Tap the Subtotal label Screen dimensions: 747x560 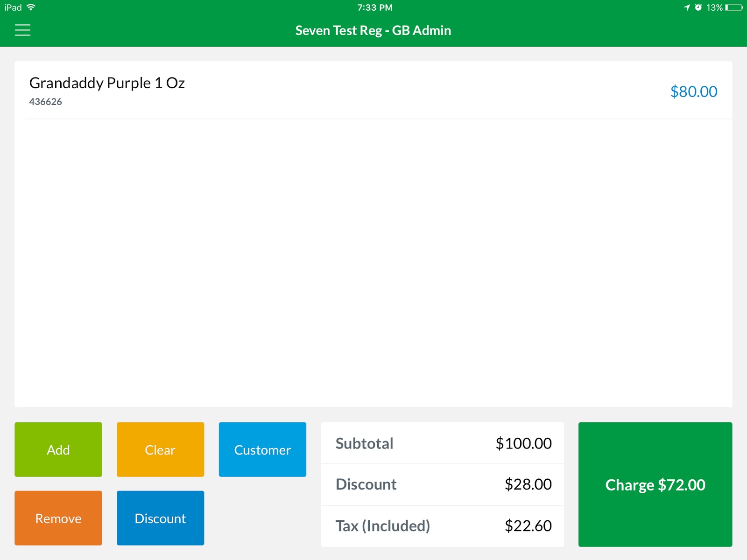[x=365, y=443]
